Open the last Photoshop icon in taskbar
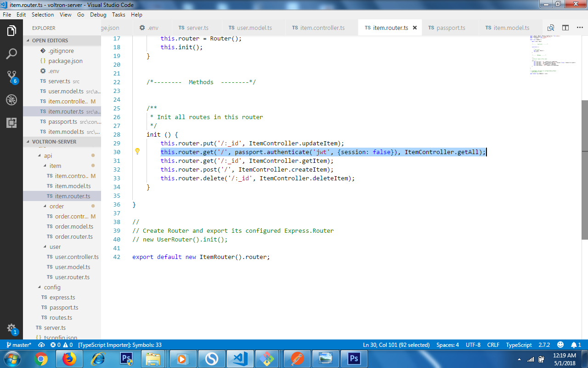 point(353,359)
